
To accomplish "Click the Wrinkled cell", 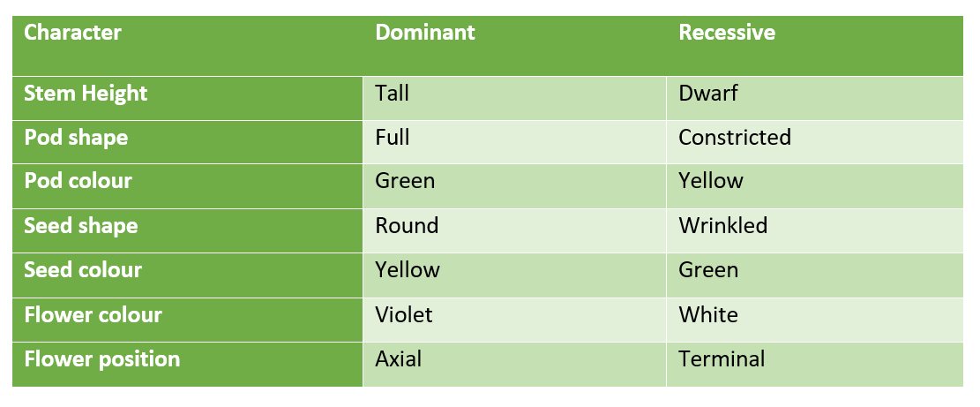I will coord(723,226).
